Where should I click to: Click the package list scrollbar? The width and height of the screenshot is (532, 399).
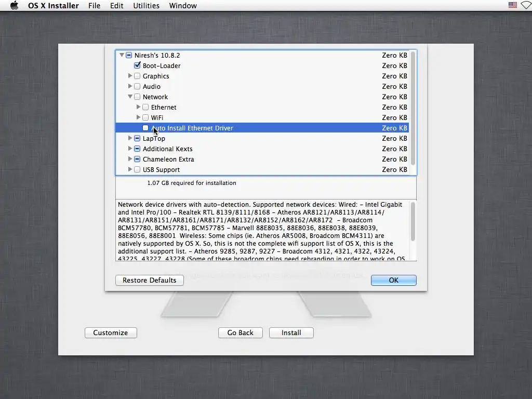point(413,109)
